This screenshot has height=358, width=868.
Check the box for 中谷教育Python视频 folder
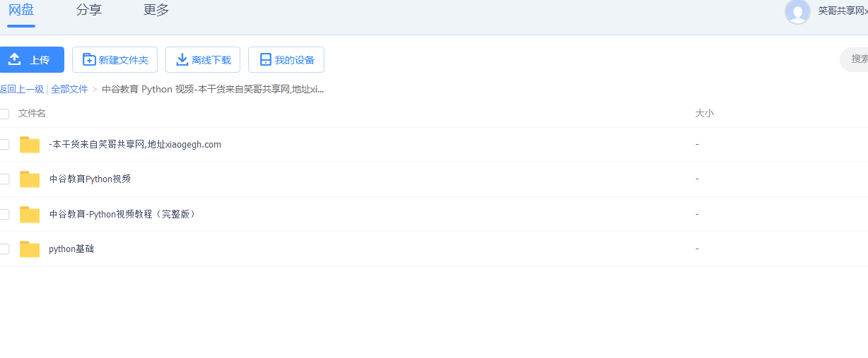pos(4,179)
